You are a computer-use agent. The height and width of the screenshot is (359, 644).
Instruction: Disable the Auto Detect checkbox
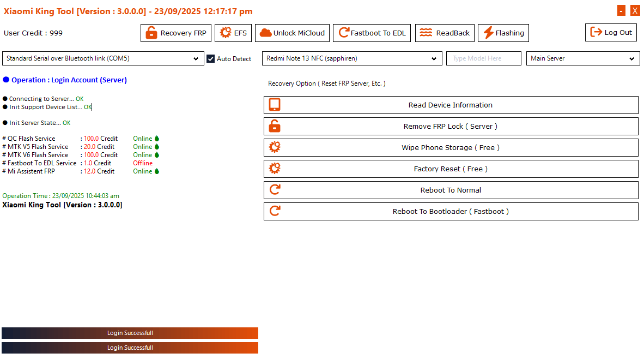click(x=210, y=58)
